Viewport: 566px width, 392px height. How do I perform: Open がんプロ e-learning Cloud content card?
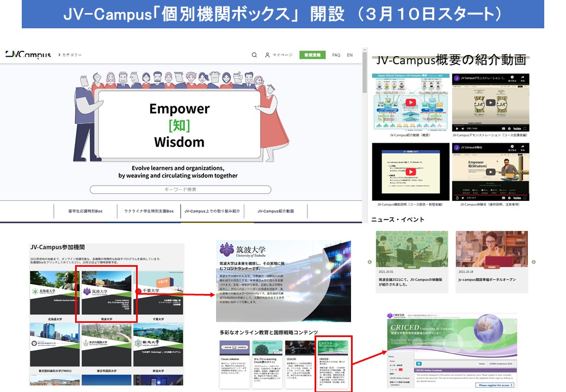[267, 364]
